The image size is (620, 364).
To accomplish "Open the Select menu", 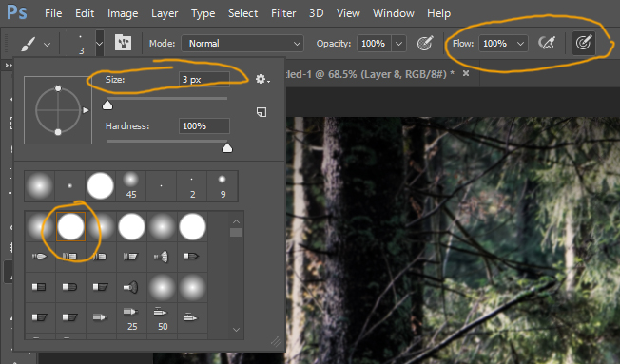I will pyautogui.click(x=242, y=13).
